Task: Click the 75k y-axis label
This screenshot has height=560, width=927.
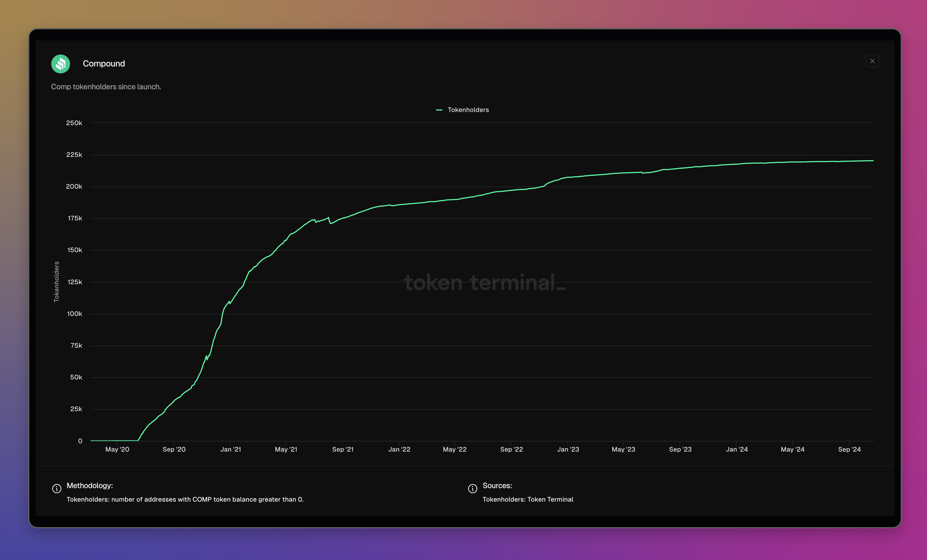Action: click(76, 346)
